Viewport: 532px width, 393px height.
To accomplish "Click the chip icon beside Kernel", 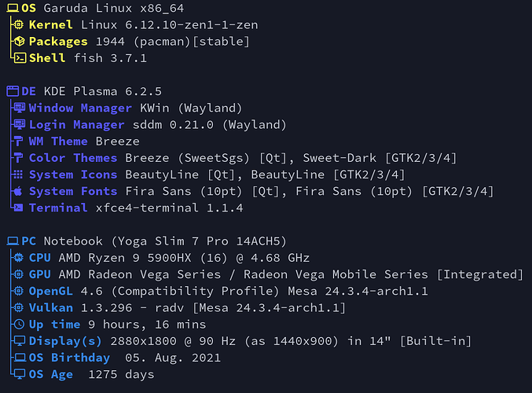I will (19, 24).
